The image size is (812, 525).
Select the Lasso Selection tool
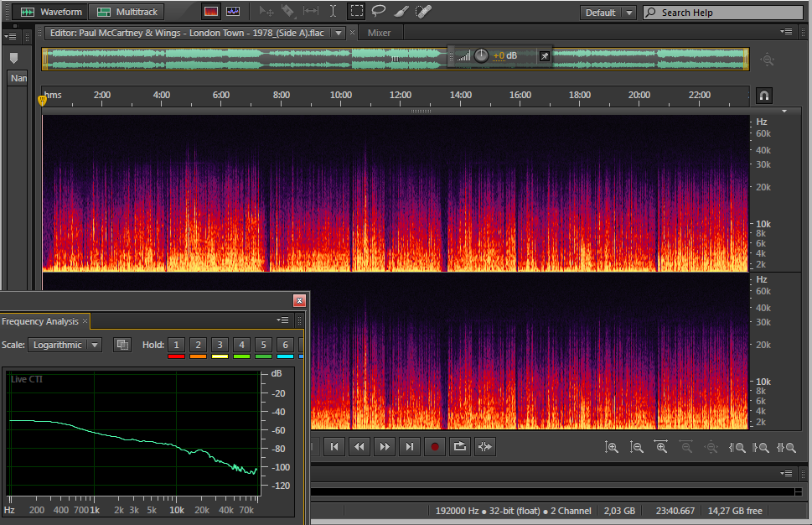pos(379,12)
